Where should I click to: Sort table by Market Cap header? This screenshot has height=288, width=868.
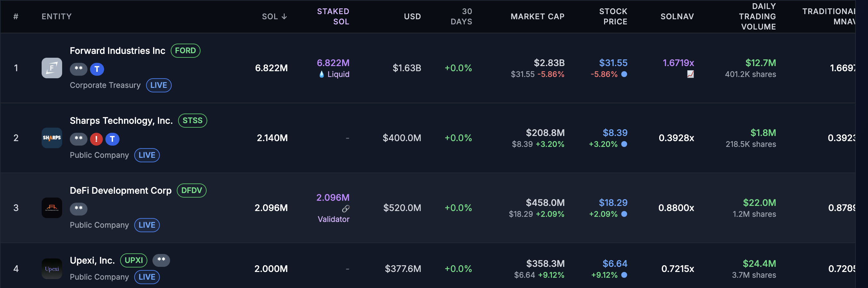tap(537, 17)
